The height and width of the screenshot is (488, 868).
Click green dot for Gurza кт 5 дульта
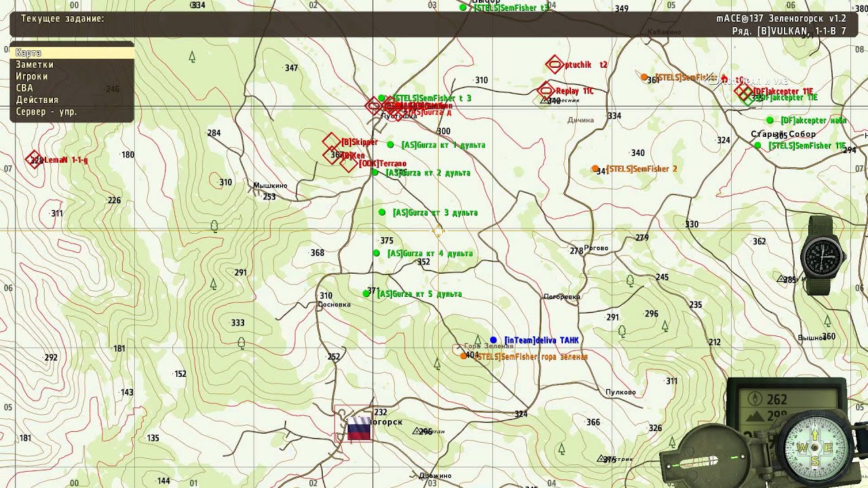coord(366,293)
